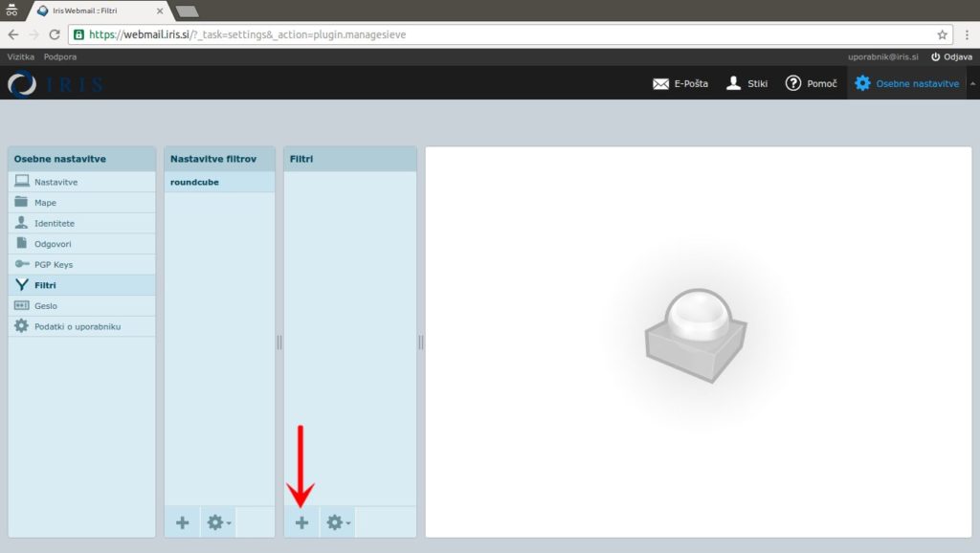
Task: Add a new filter set in Nastavitve filtrov
Action: (x=182, y=522)
